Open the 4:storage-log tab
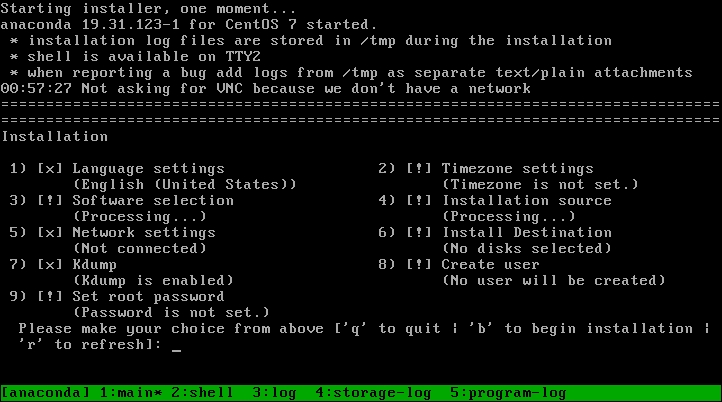This screenshot has width=722, height=402. (x=373, y=393)
